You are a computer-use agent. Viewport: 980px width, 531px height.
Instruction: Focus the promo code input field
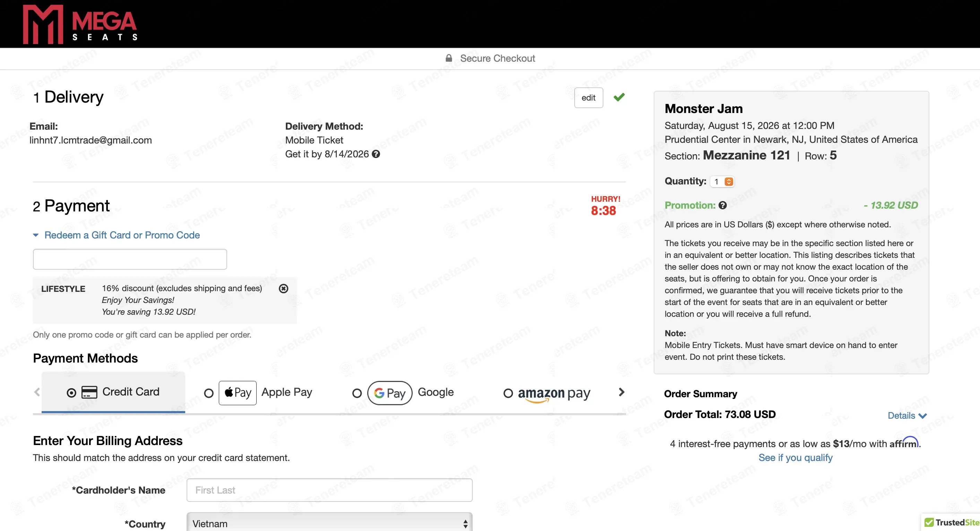pos(130,259)
